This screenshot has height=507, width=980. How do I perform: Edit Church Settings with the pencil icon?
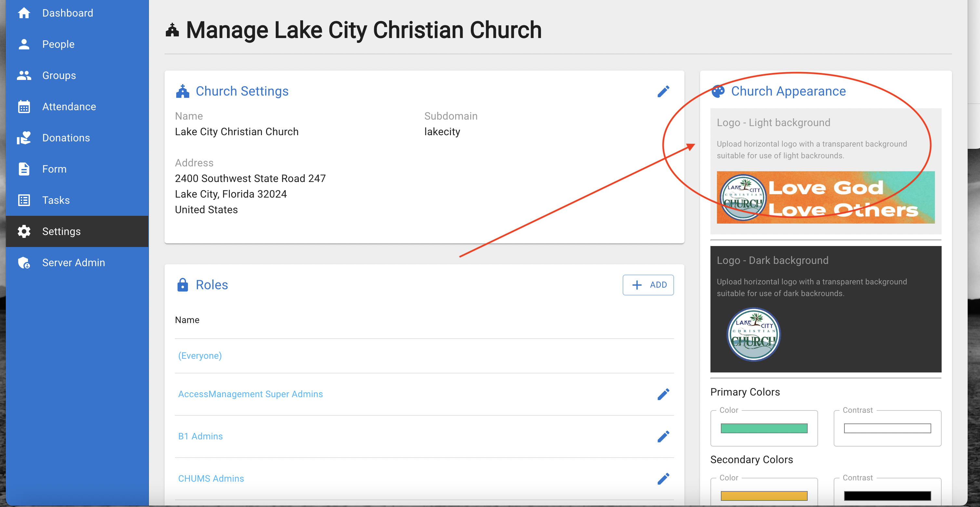tap(663, 91)
